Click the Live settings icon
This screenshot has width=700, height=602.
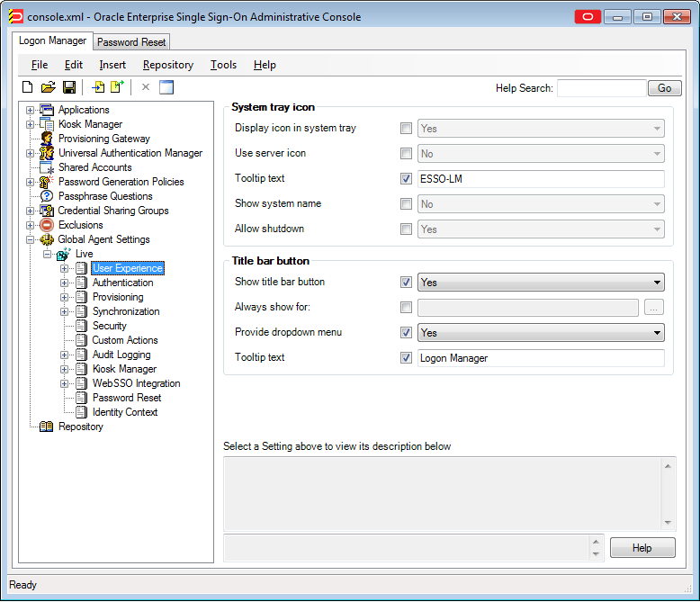[x=63, y=254]
